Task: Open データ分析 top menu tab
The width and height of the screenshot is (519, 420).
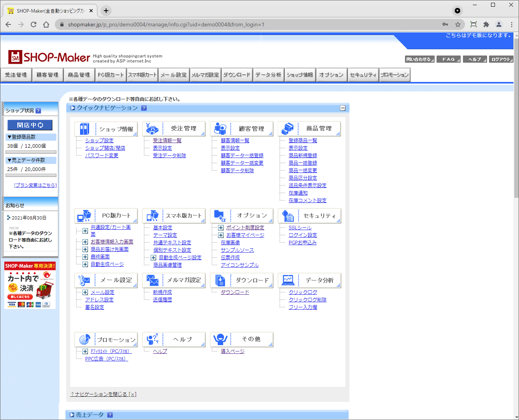Action: coord(268,75)
